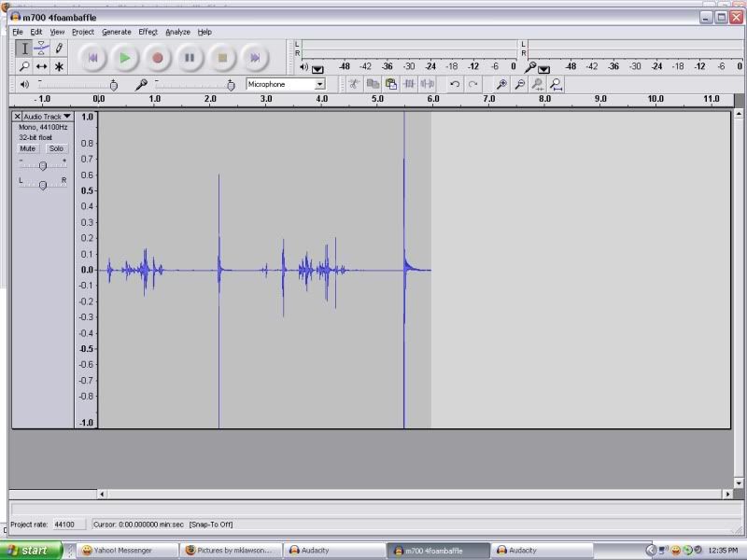Open the Generate menu

point(116,32)
